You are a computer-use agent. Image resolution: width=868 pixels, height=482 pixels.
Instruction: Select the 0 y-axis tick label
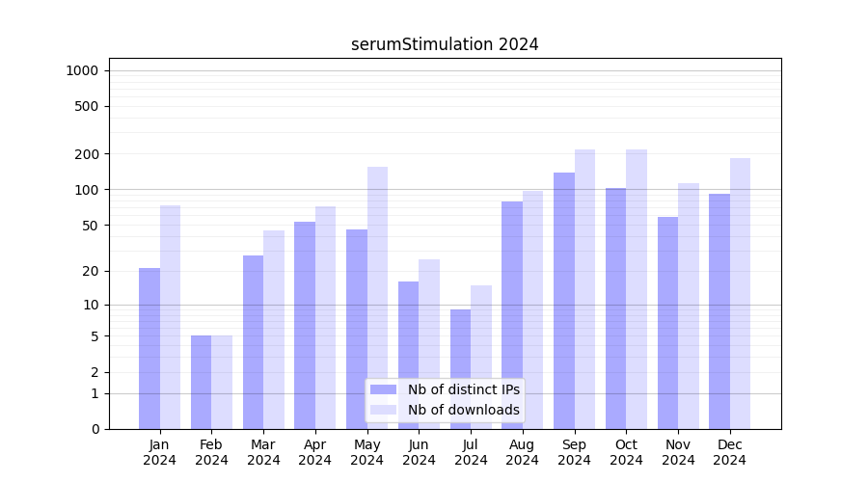95,429
